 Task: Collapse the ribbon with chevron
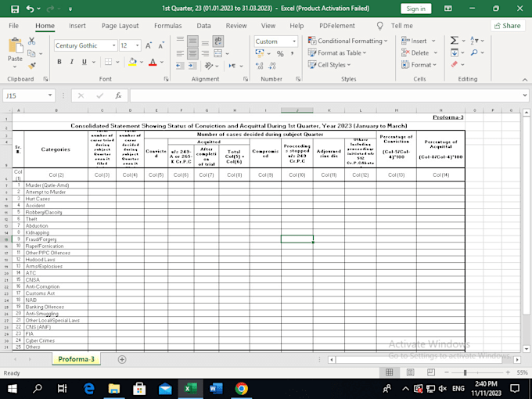pyautogui.click(x=525, y=79)
